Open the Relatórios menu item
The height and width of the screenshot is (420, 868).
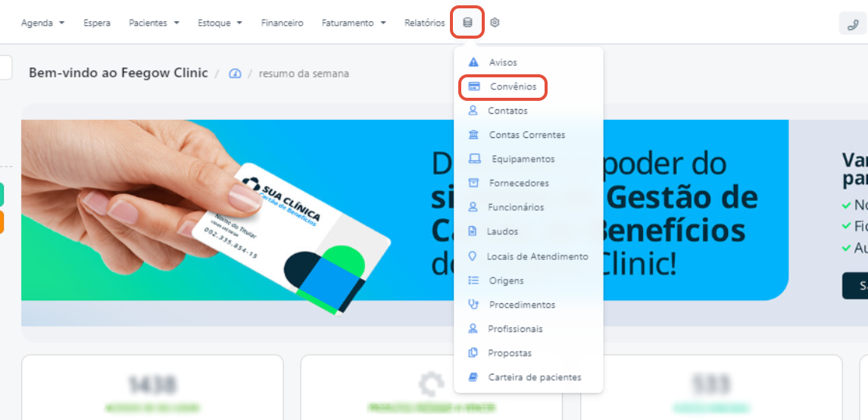tap(425, 23)
